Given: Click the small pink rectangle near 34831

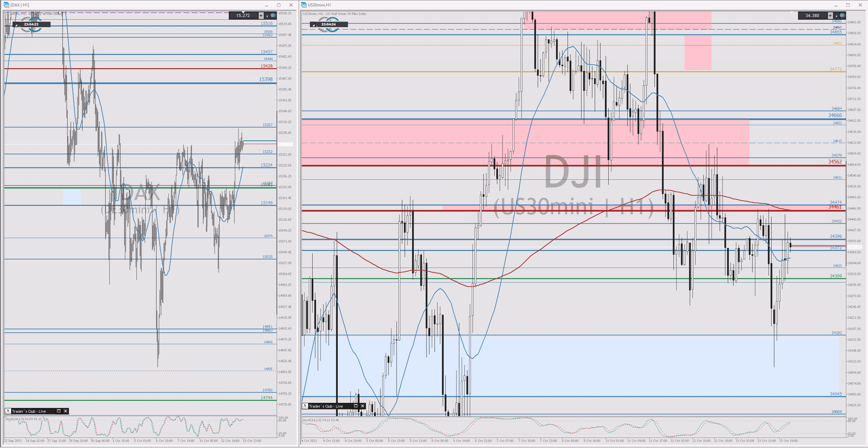Looking at the screenshot, I should 698,53.
